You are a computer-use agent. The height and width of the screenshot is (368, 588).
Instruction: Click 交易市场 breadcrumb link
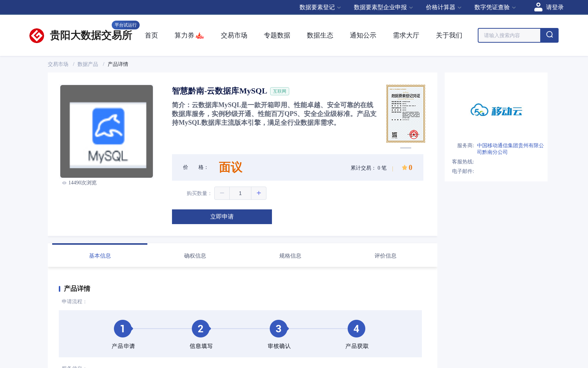(58, 64)
